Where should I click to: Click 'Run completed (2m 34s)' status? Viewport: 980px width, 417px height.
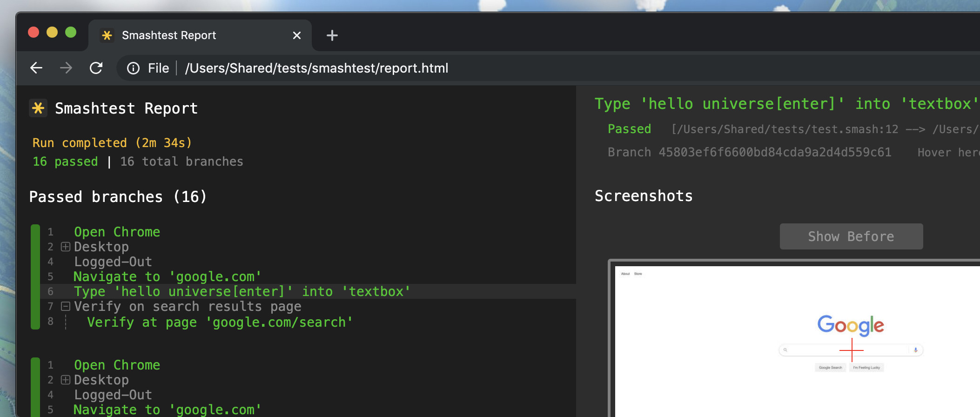click(112, 143)
